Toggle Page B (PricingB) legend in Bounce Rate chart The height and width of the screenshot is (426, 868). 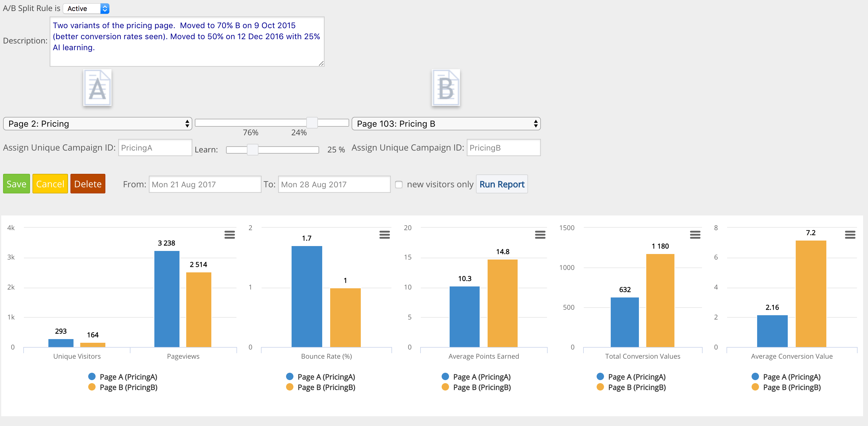click(326, 387)
